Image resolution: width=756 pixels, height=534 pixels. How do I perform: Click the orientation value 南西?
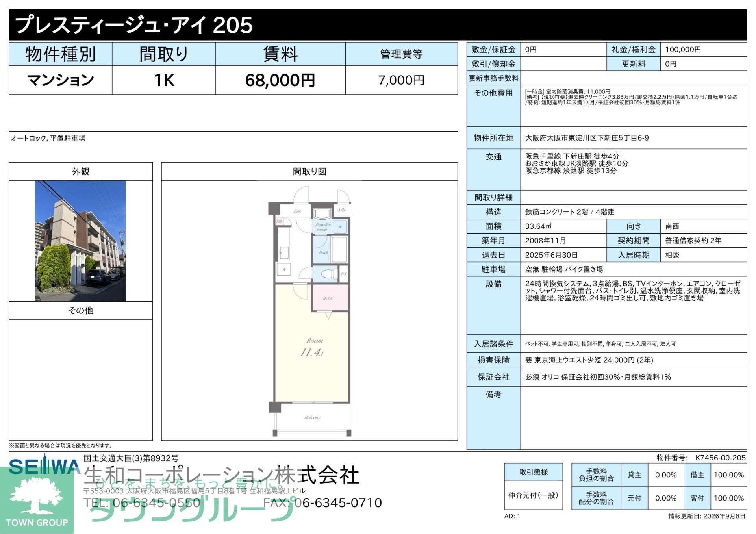tap(672, 226)
